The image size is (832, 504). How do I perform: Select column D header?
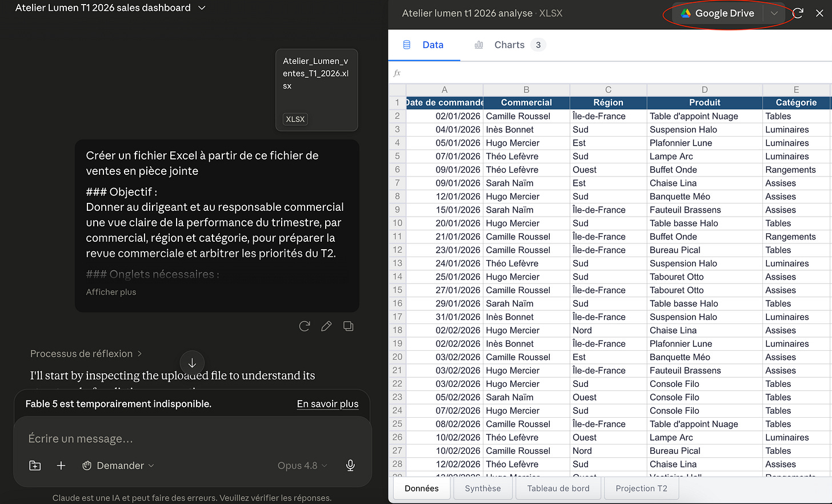[x=705, y=90]
